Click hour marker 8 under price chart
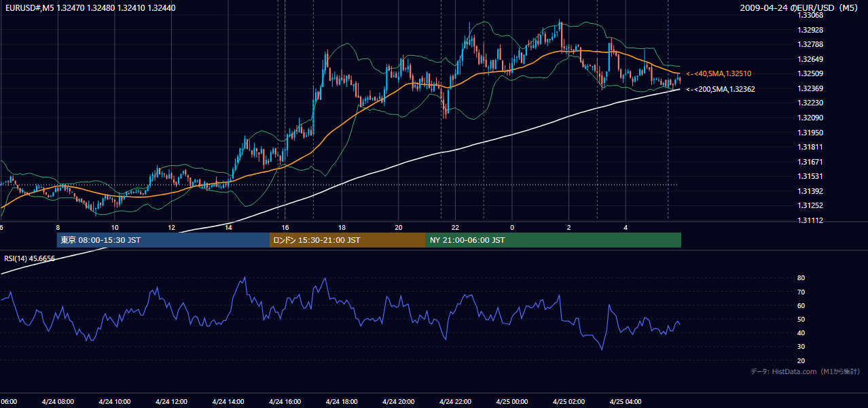Image resolution: width=868 pixels, height=408 pixels. pyautogui.click(x=58, y=228)
